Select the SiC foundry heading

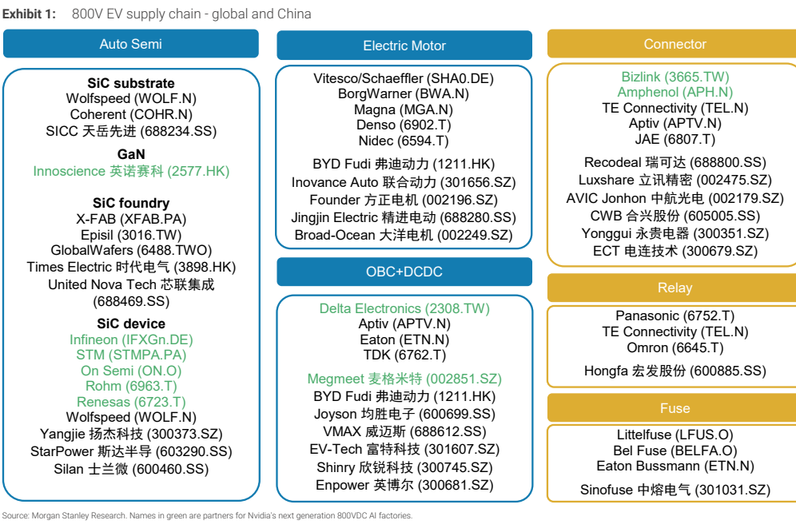[131, 203]
